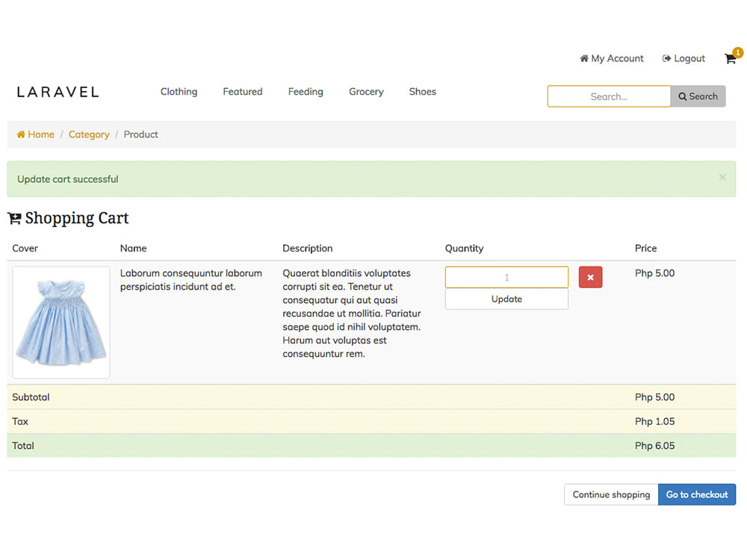The height and width of the screenshot is (560, 747).
Task: Click the cart count badge showing 1
Action: [737, 52]
